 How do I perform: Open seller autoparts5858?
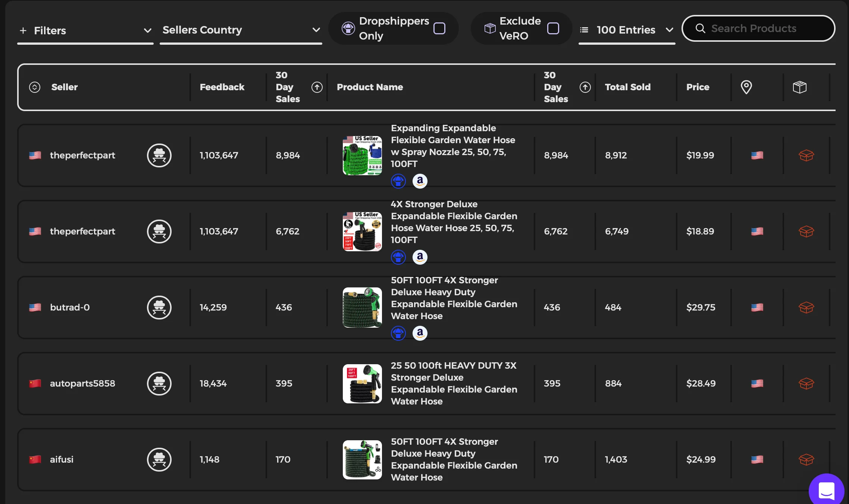[82, 384]
